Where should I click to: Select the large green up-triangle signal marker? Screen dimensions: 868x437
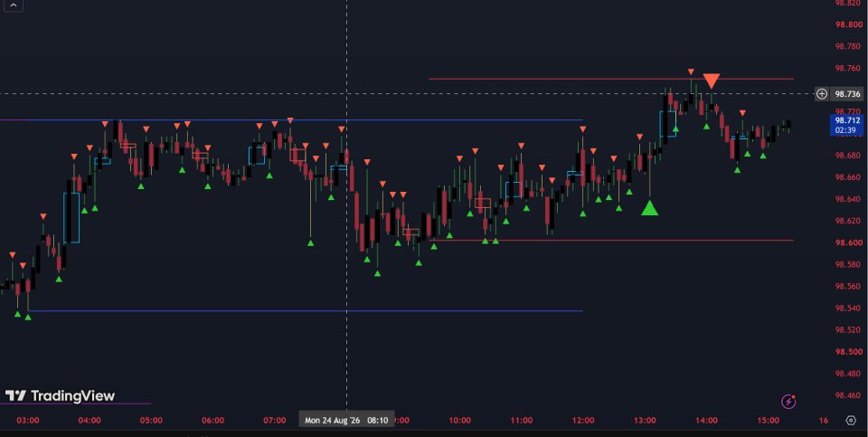[649, 208]
